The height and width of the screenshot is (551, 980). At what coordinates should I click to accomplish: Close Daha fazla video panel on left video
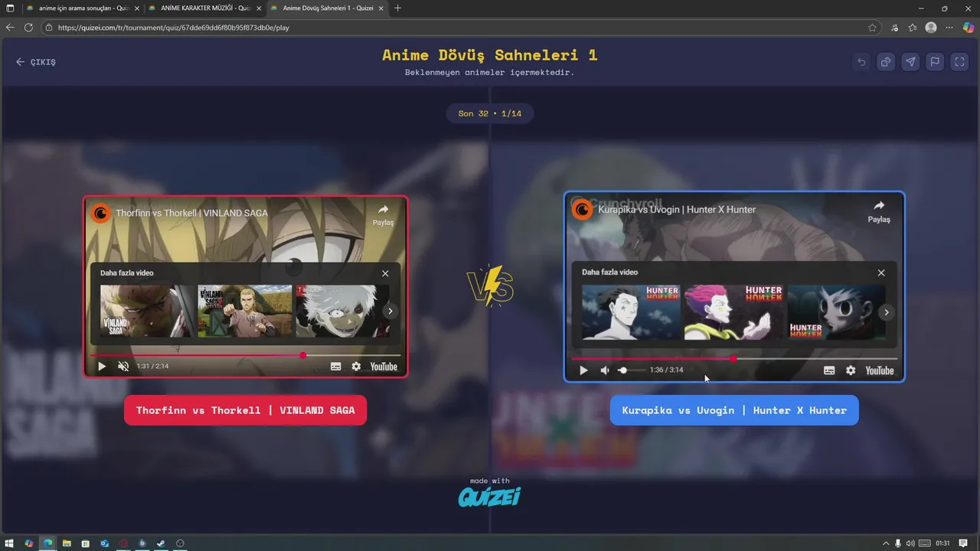385,273
